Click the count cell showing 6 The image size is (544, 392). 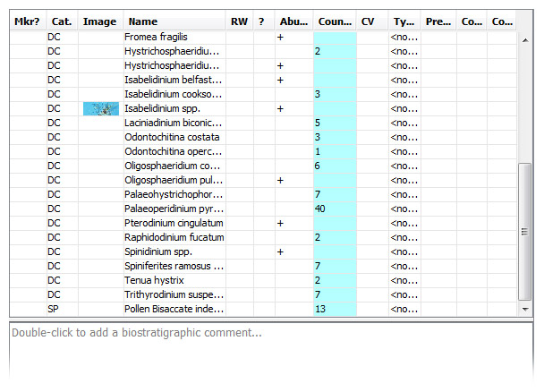(335, 166)
